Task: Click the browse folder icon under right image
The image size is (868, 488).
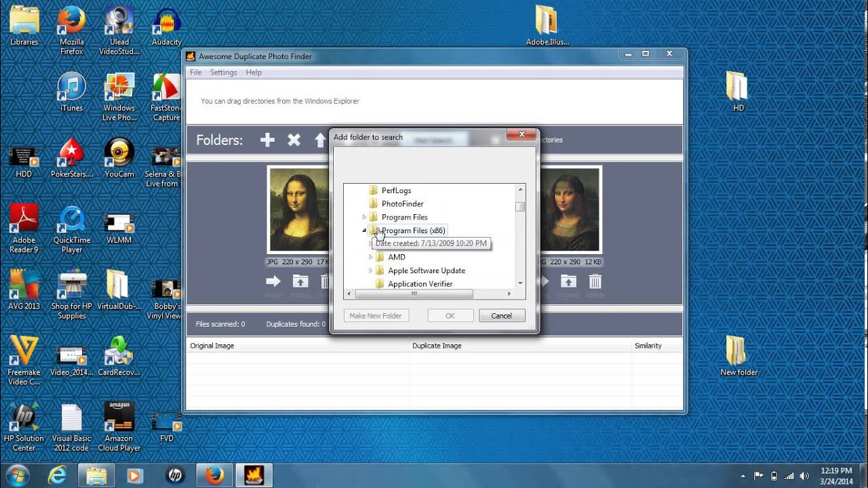Action: [568, 281]
